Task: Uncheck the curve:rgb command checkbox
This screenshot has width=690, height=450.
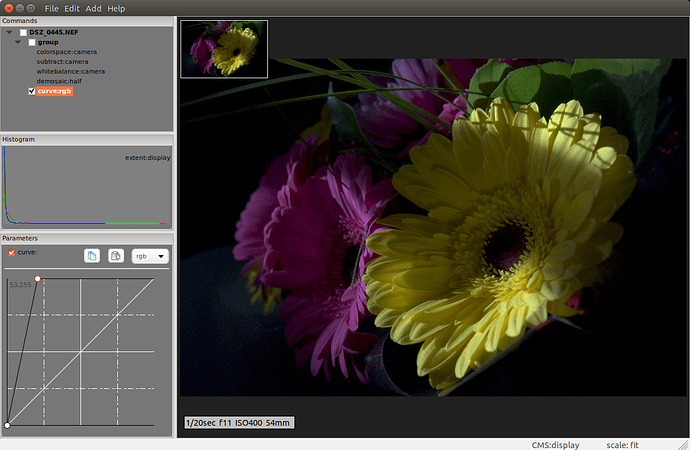Action: coord(32,91)
